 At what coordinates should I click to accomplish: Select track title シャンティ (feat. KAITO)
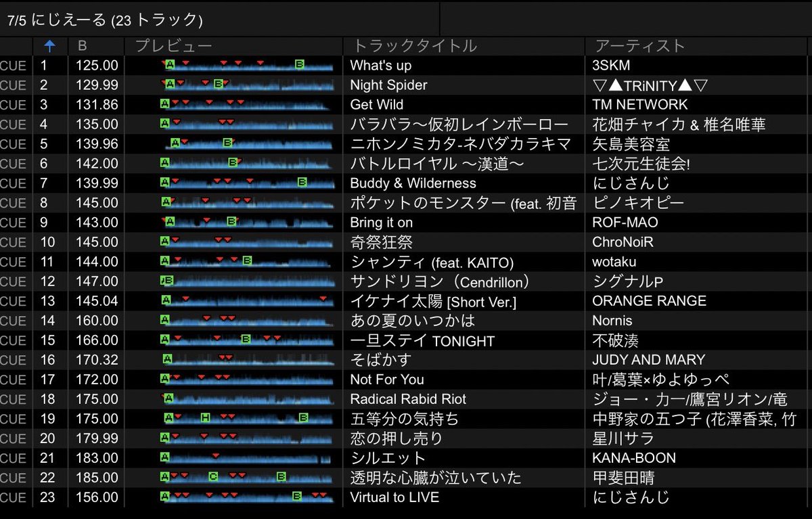(x=432, y=262)
